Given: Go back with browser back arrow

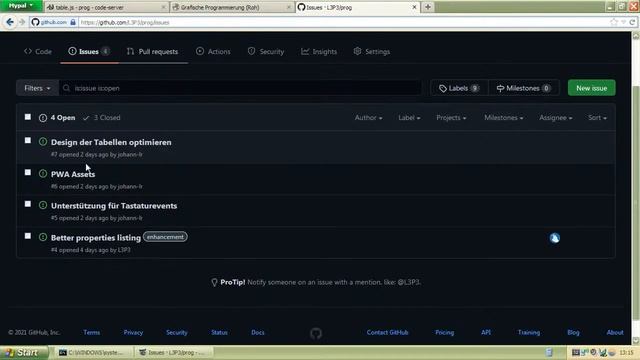Looking at the screenshot, I should point(10,22).
